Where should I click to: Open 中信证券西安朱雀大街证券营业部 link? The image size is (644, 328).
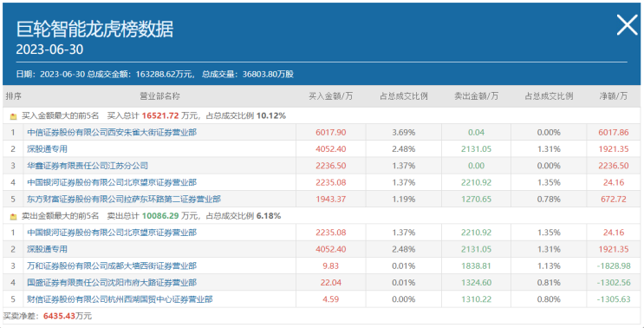point(112,133)
